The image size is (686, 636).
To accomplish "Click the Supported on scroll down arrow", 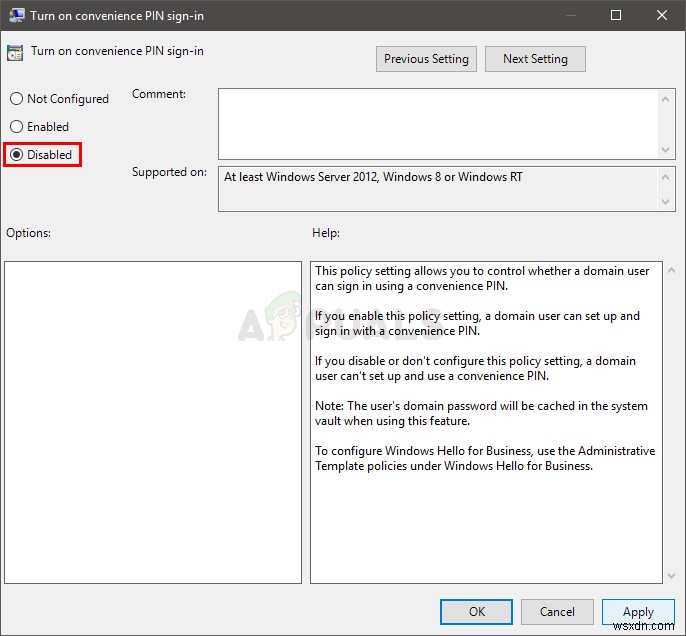I will [x=665, y=202].
